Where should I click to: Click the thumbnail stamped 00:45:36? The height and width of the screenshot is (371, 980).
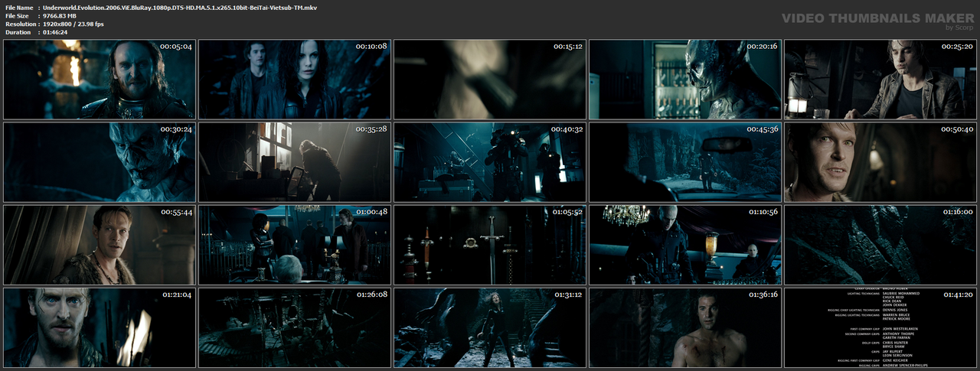(684, 162)
